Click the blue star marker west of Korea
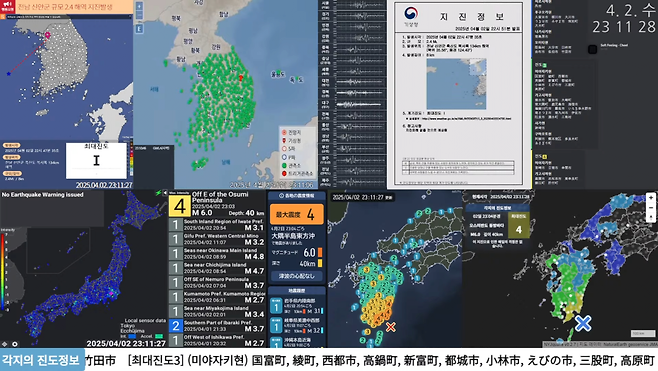The image size is (658, 371). pyautogui.click(x=8, y=73)
